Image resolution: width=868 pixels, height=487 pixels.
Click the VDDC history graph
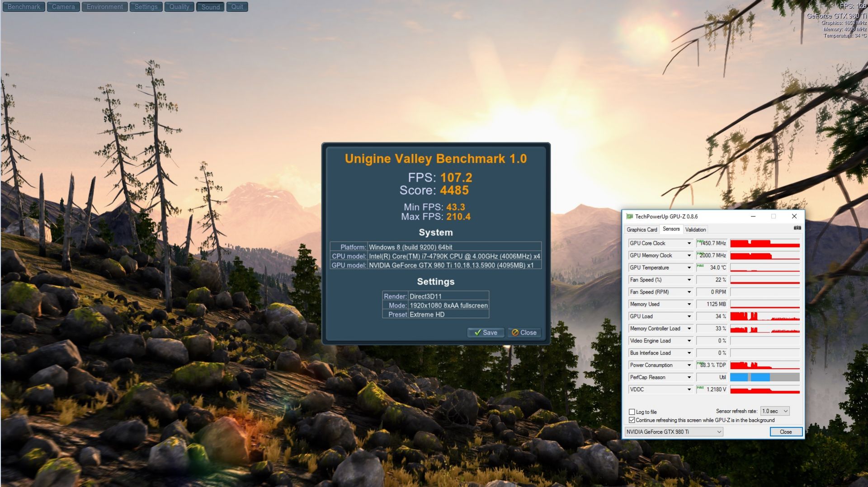(765, 390)
